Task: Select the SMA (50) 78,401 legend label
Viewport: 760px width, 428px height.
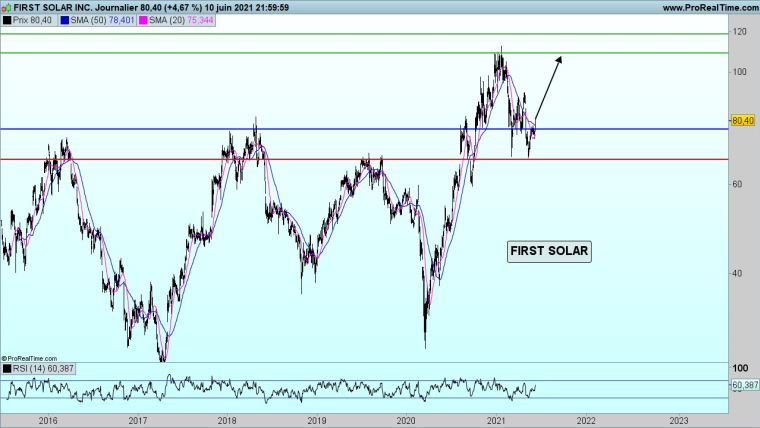Action: point(102,20)
